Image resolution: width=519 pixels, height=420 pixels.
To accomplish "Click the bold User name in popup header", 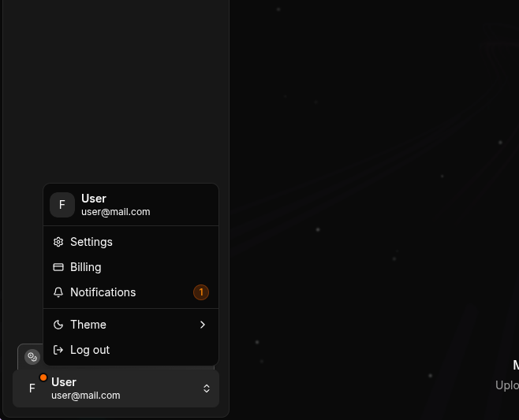I will 94,199.
